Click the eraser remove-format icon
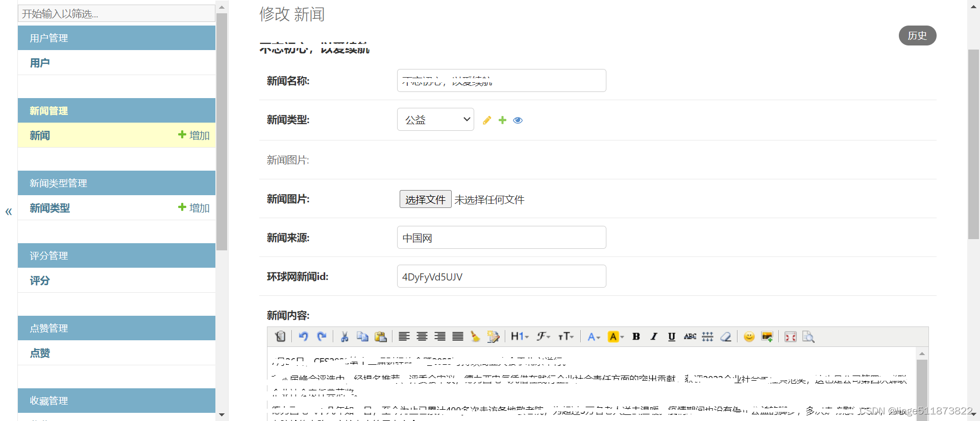 [726, 337]
